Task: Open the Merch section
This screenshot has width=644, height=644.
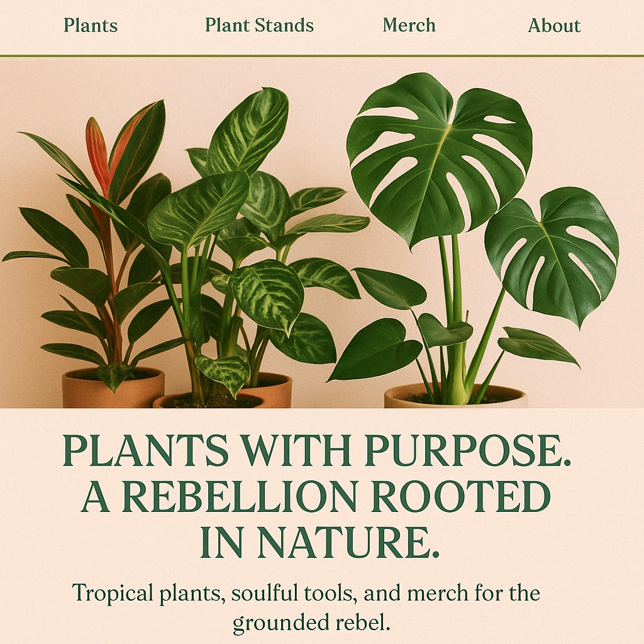Action: [409, 25]
